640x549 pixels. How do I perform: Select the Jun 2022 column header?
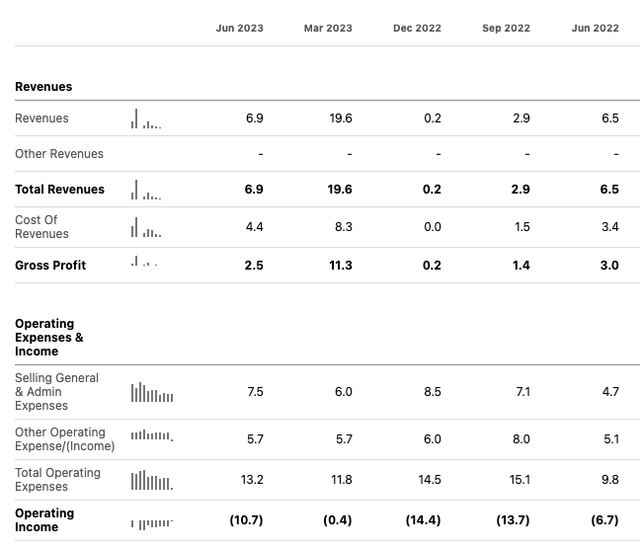click(595, 28)
